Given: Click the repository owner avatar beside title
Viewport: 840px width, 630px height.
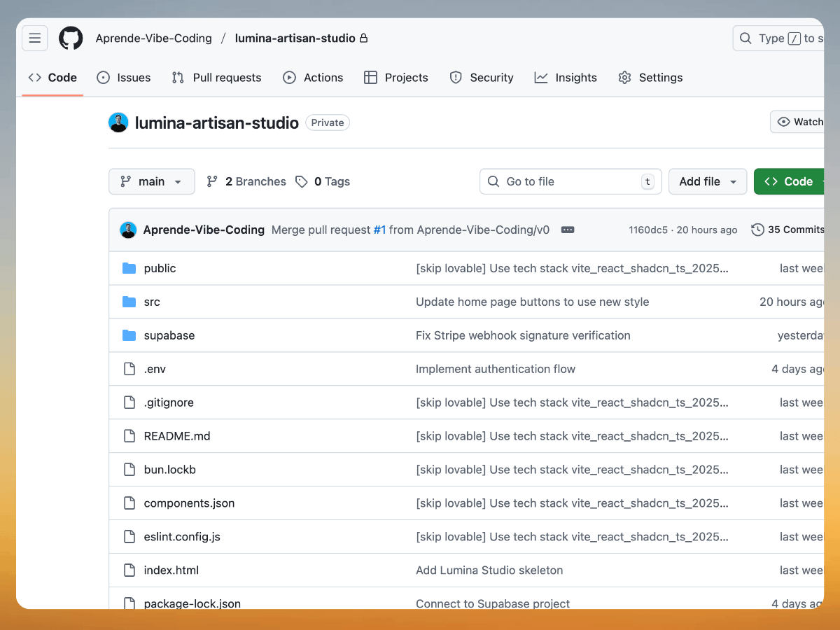Looking at the screenshot, I should pyautogui.click(x=118, y=122).
